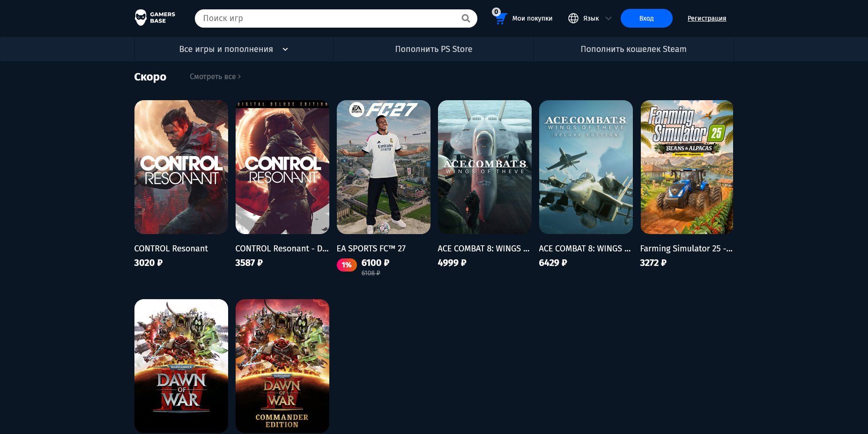The width and height of the screenshot is (868, 434).
Task: Click the 4999 ₽ price
Action: coord(452,263)
